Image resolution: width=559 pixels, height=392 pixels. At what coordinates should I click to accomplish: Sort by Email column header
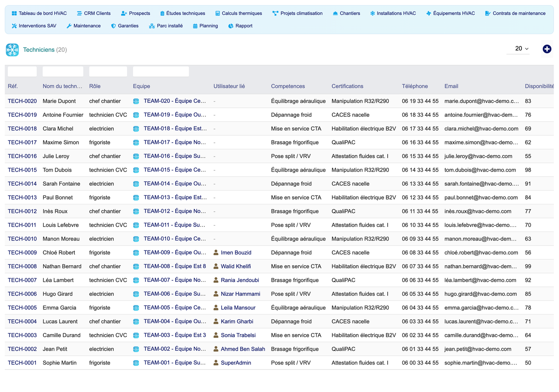tap(451, 86)
